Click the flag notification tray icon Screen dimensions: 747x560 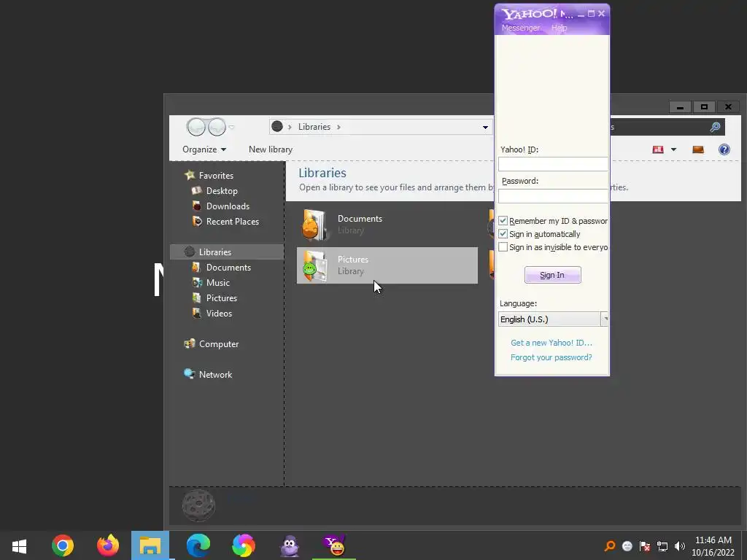click(645, 546)
